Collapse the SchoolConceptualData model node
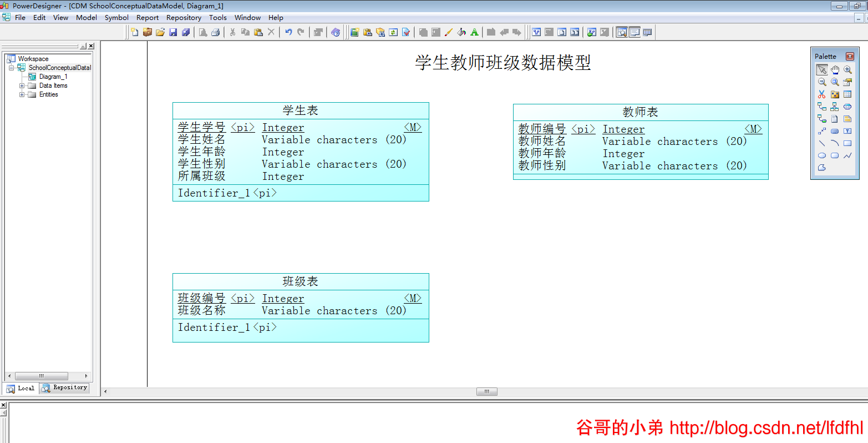Screen dimensions: 868x443 coord(11,68)
